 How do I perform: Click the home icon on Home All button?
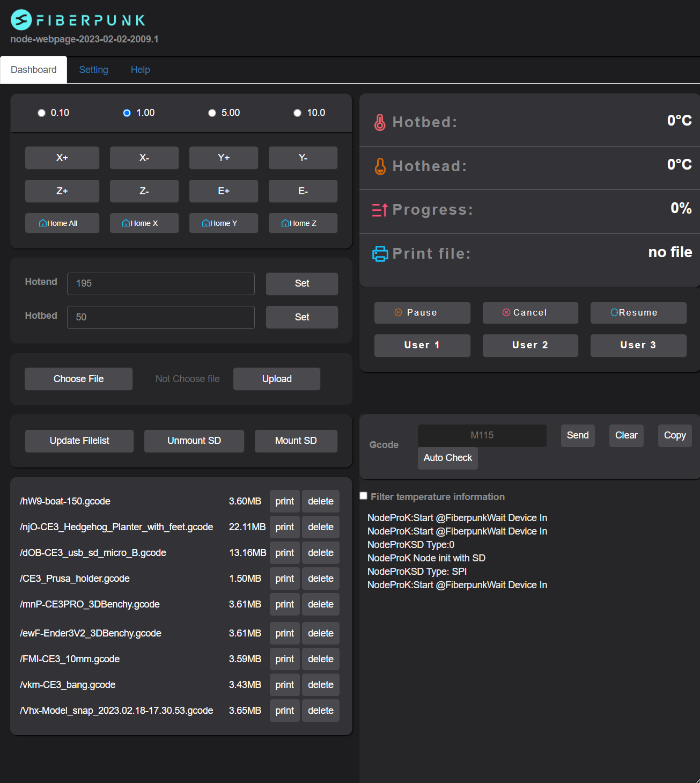44,223
